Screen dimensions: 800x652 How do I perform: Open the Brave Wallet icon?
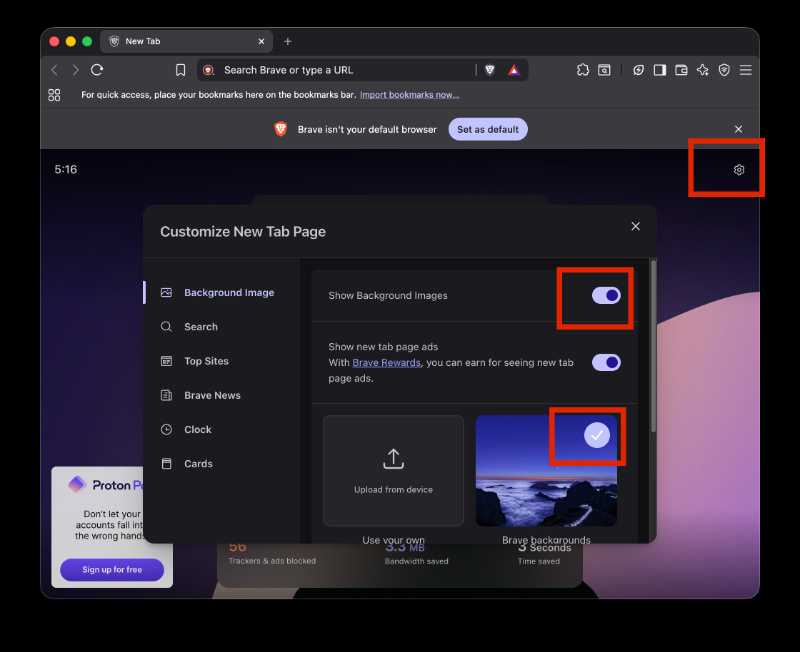(x=681, y=70)
